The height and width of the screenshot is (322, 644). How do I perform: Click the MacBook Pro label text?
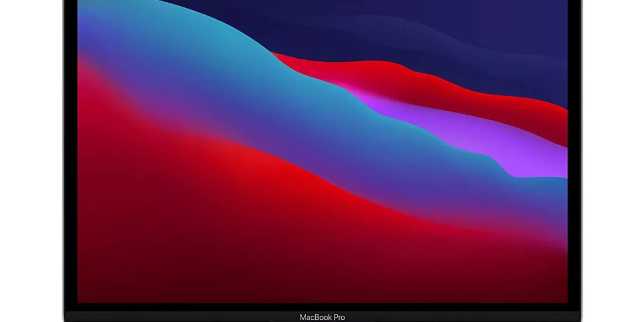[323, 317]
